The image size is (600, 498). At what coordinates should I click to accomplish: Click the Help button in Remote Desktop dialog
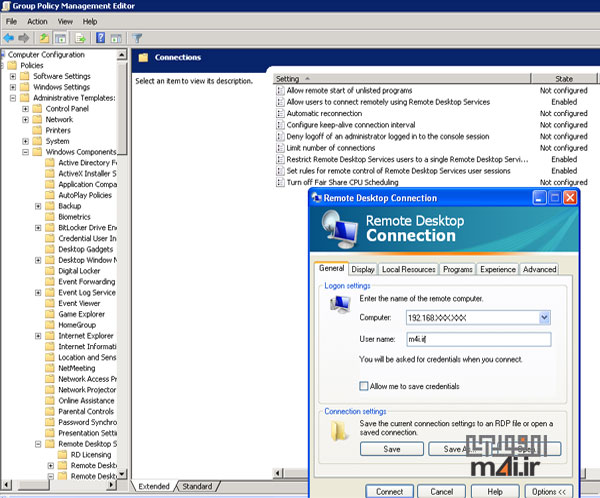tap(495, 491)
